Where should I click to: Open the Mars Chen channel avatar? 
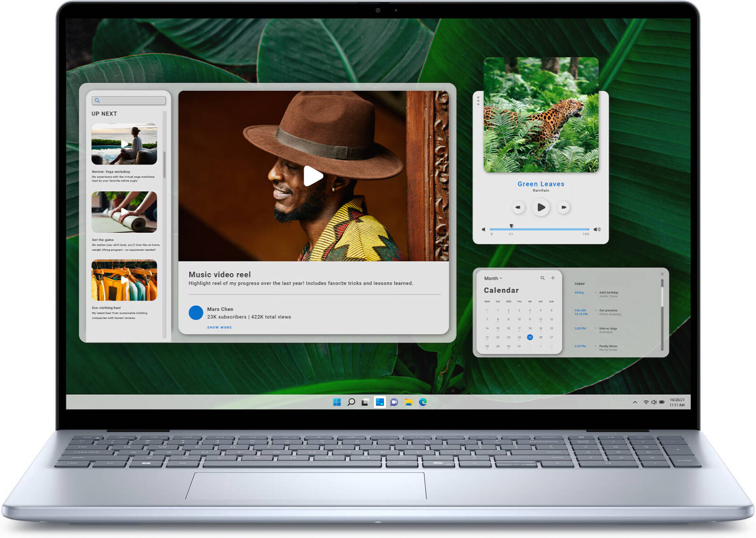tap(195, 312)
